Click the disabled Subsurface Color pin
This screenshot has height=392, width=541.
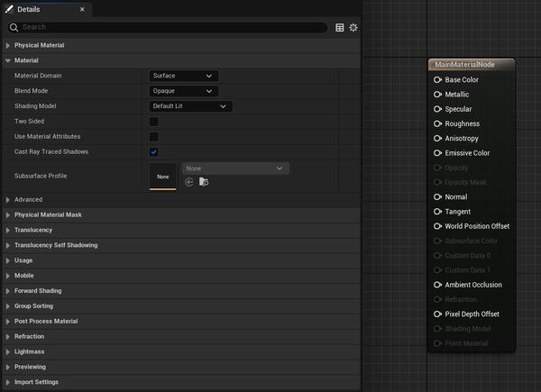(x=437, y=241)
